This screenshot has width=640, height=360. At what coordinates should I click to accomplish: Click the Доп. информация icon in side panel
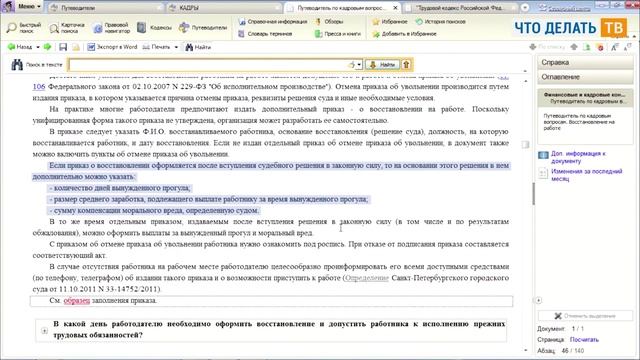pos(543,155)
